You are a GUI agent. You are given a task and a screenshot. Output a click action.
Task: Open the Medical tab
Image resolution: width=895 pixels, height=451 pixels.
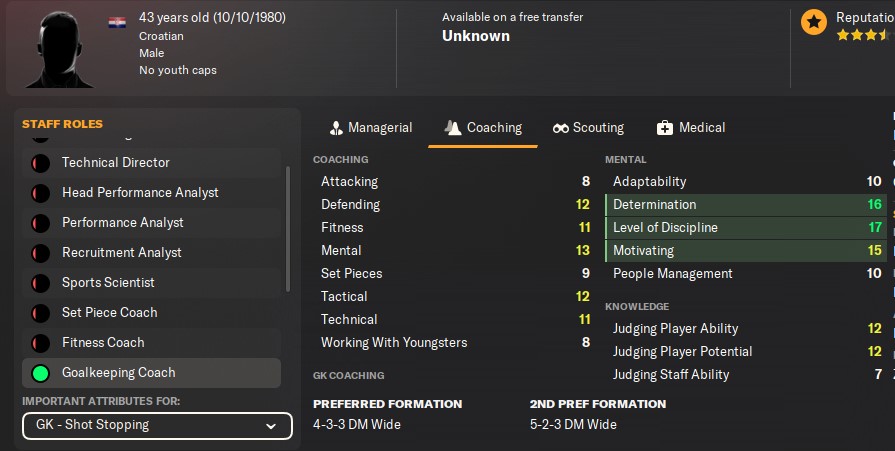(x=701, y=128)
